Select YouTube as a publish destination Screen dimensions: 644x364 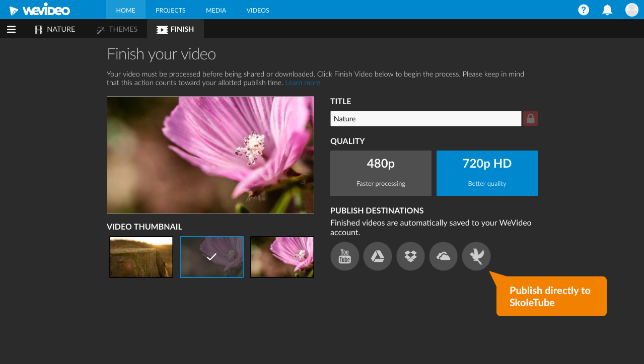[344, 256]
